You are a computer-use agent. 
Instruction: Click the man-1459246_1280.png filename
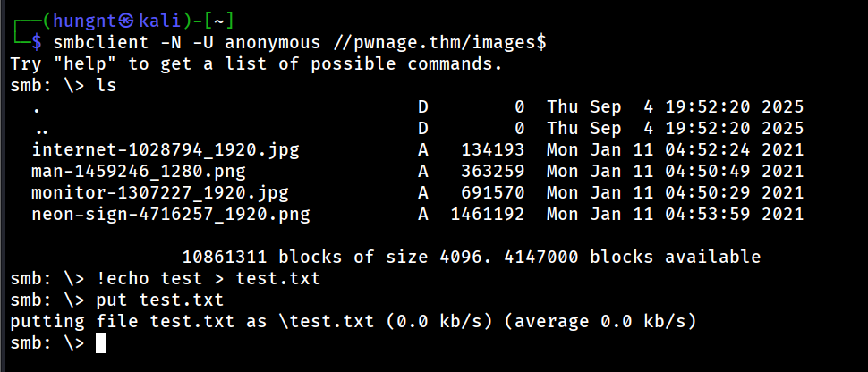(x=138, y=171)
